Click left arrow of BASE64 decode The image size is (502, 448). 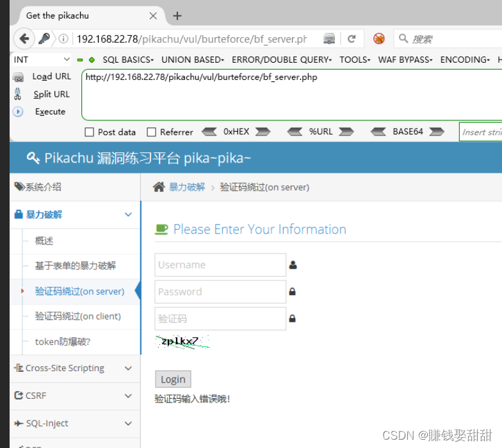point(378,132)
